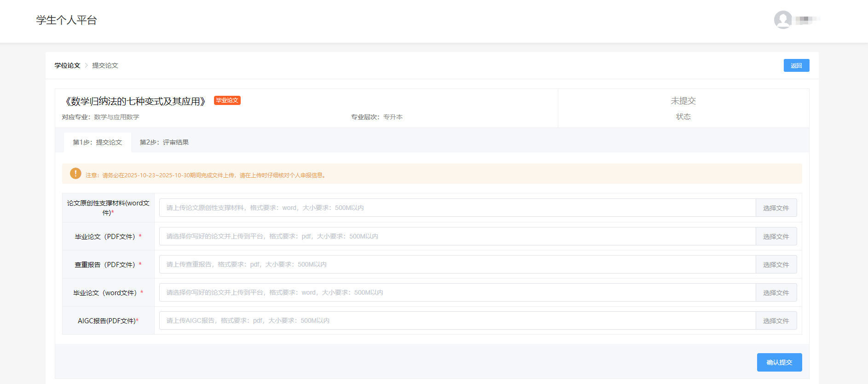The height and width of the screenshot is (384, 868).
Task: Switch to 第2步：评审结果 tab
Action: (x=164, y=142)
